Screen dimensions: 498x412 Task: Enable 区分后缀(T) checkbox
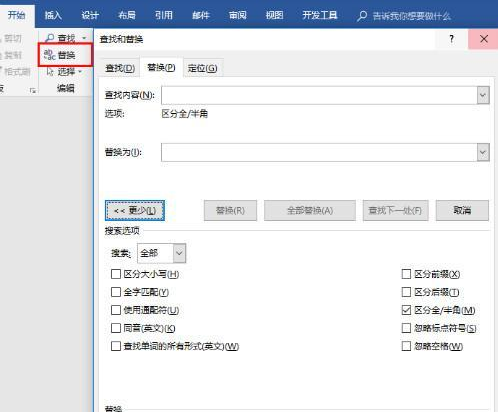click(x=406, y=292)
